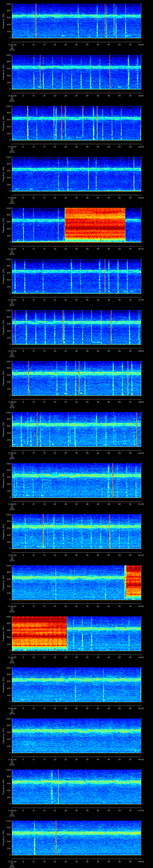The height and width of the screenshot is (868, 153).
Task: Click the spectrogram panel starting at 13:36:00
Action: (77, 276)
